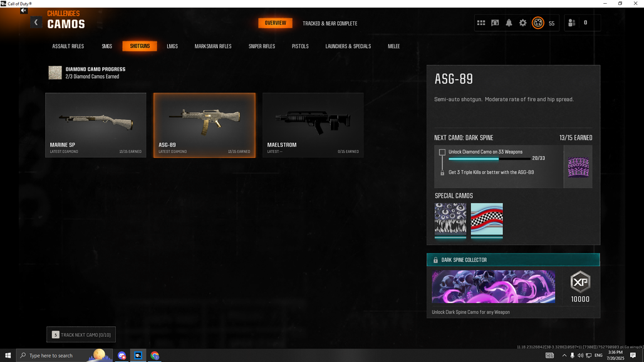Click Track Next Camo button
The image size is (644, 362).
[x=81, y=335]
